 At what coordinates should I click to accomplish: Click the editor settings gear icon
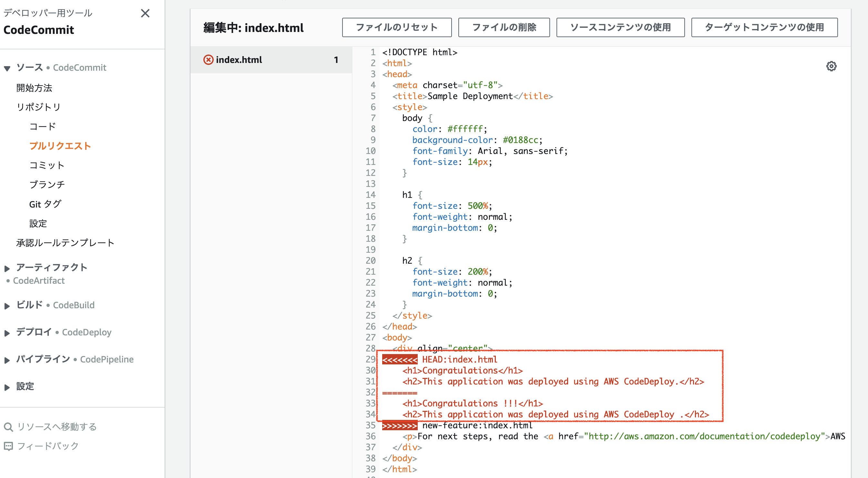click(x=831, y=66)
